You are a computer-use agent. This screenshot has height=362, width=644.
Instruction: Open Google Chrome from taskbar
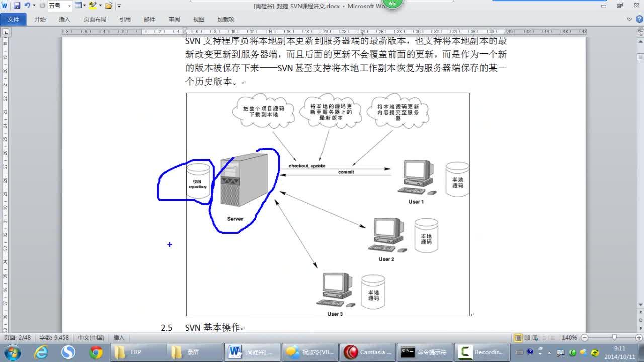96,352
